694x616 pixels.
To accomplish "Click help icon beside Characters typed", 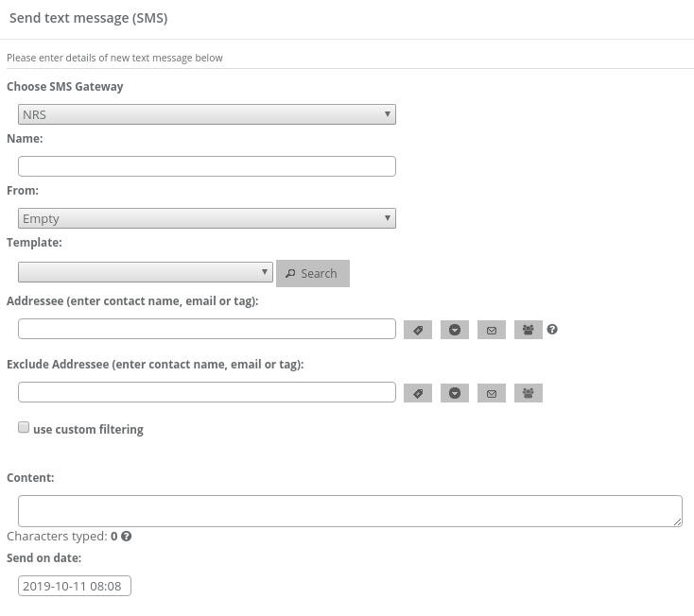I will click(x=127, y=537).
